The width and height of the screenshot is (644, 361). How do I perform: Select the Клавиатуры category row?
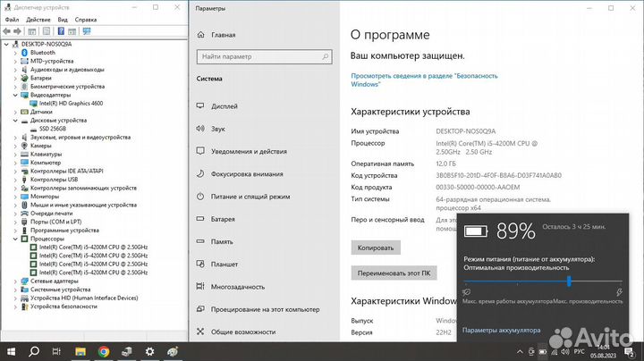click(46, 155)
